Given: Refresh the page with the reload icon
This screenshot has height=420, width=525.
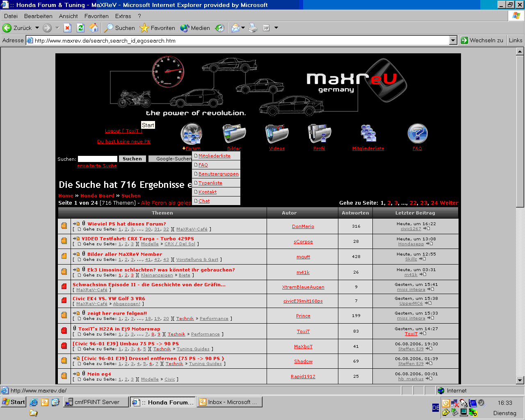Looking at the screenshot, I should [80, 28].
